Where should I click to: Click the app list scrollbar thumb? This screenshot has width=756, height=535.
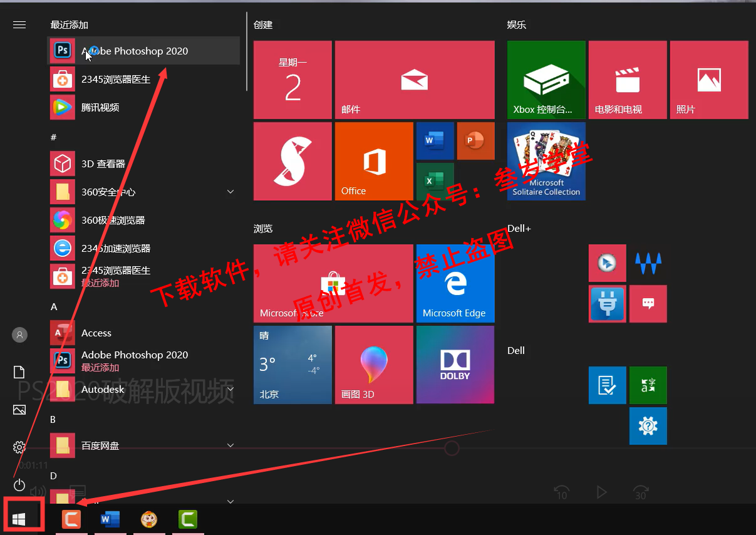[247, 51]
